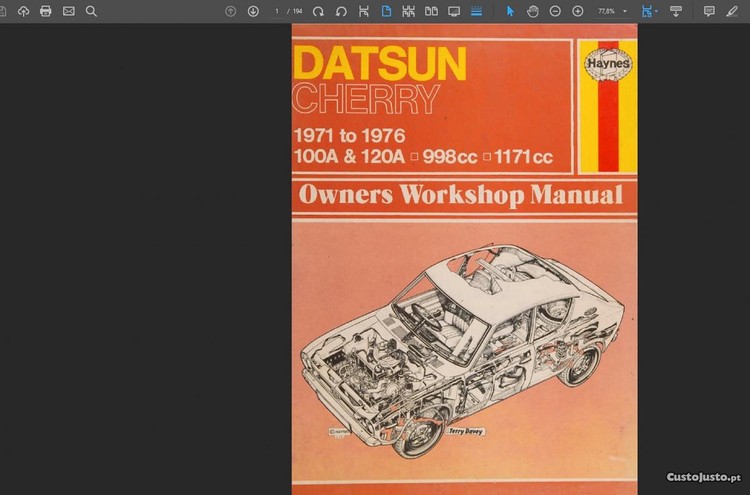
Task: Select the highlighter pen tool
Action: click(732, 11)
